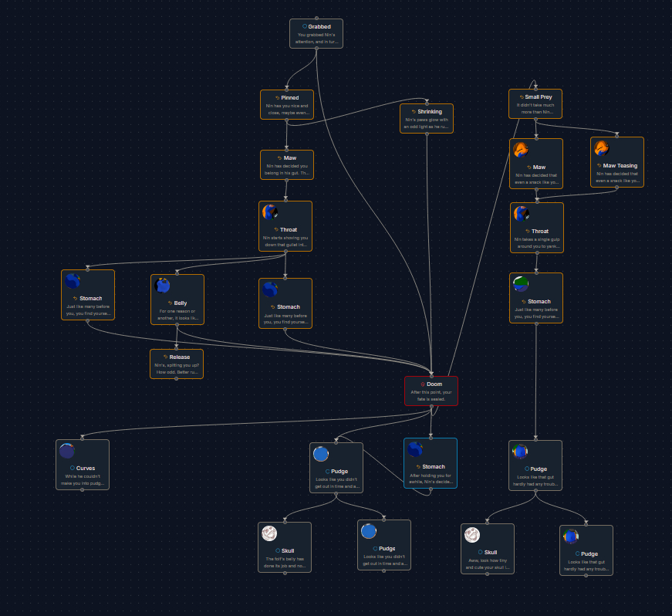This screenshot has height=616, width=672.
Task: Select the 'Nin has decided you belong' Maw node
Action: click(x=286, y=164)
